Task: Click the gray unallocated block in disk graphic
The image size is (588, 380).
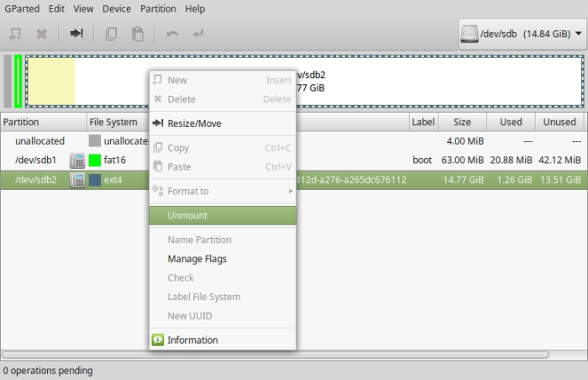Action: pos(8,82)
